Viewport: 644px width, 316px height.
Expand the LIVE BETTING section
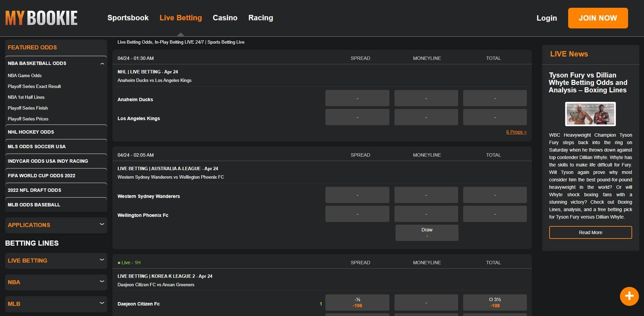(56, 261)
